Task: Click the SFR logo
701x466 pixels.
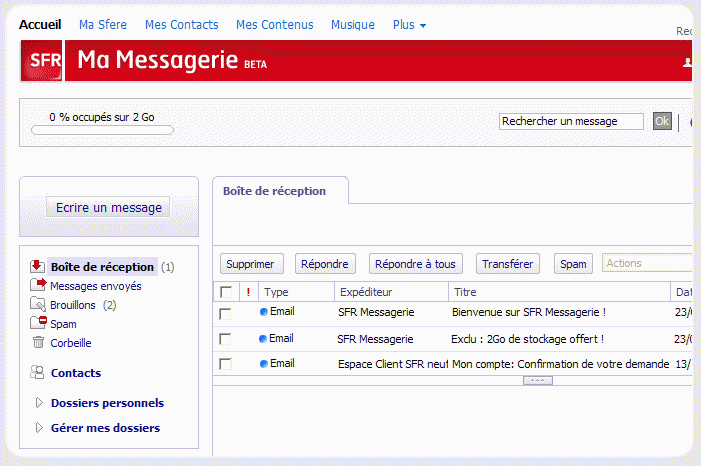Action: (x=42, y=60)
